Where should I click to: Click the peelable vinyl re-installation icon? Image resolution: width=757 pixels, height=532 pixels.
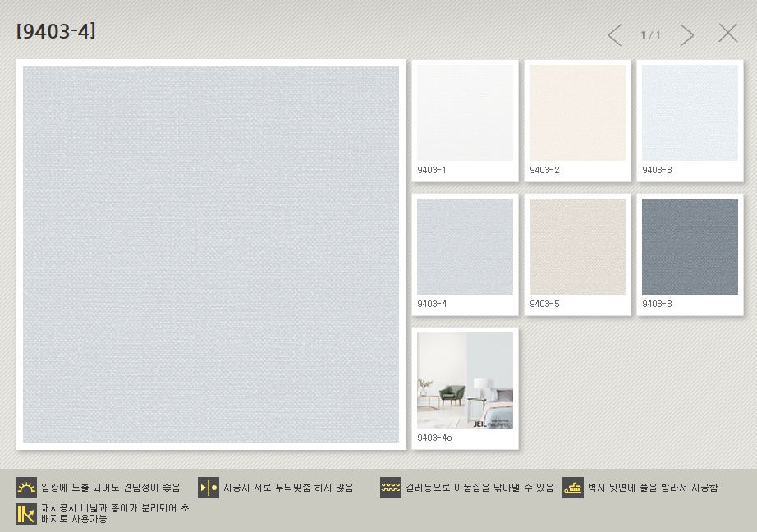(26, 514)
